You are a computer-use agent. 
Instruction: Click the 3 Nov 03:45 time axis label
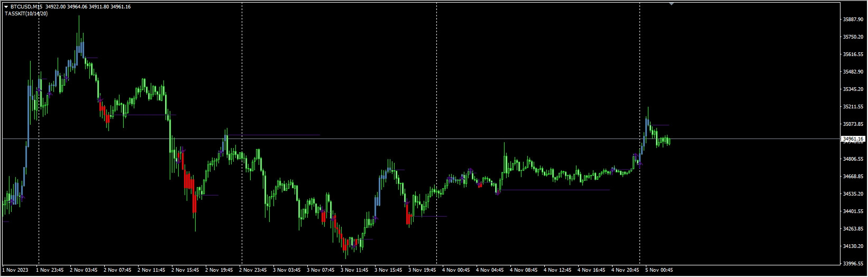pyautogui.click(x=287, y=270)
